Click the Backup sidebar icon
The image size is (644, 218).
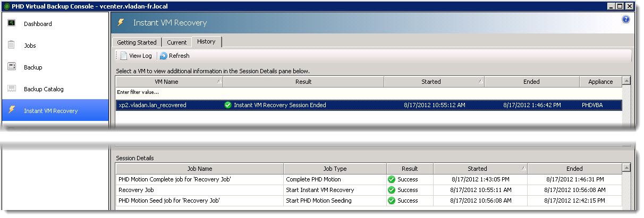pos(11,67)
